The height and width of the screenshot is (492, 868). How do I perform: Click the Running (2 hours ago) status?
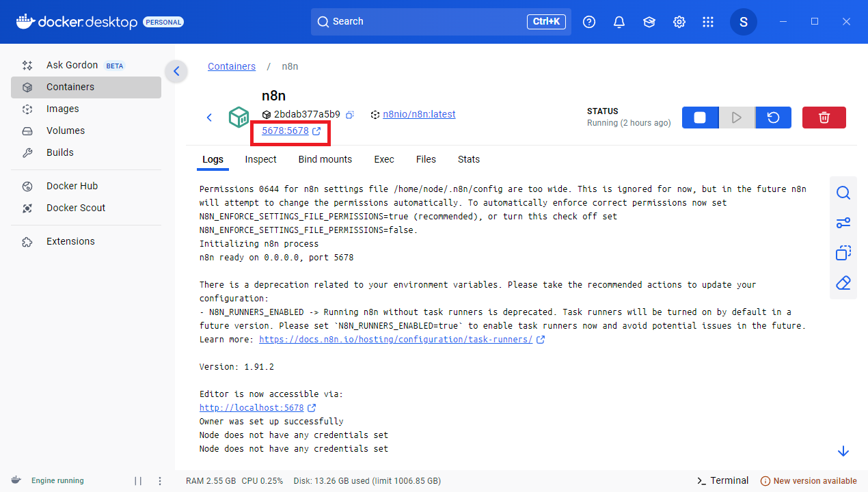(629, 123)
